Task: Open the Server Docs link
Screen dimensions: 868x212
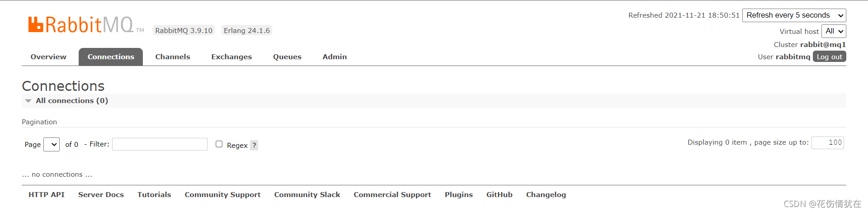Action: pos(101,195)
